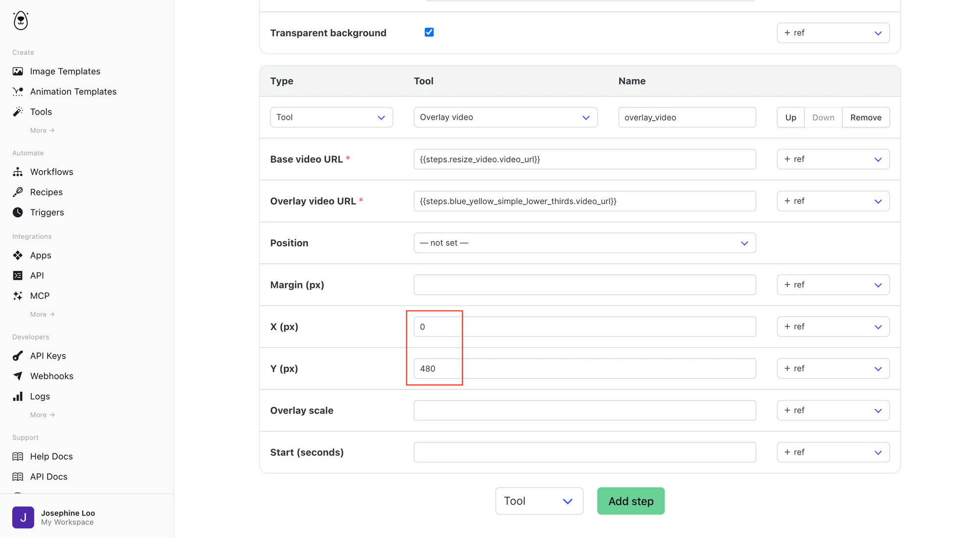Open the X (px) ref dropdown

[x=833, y=327]
